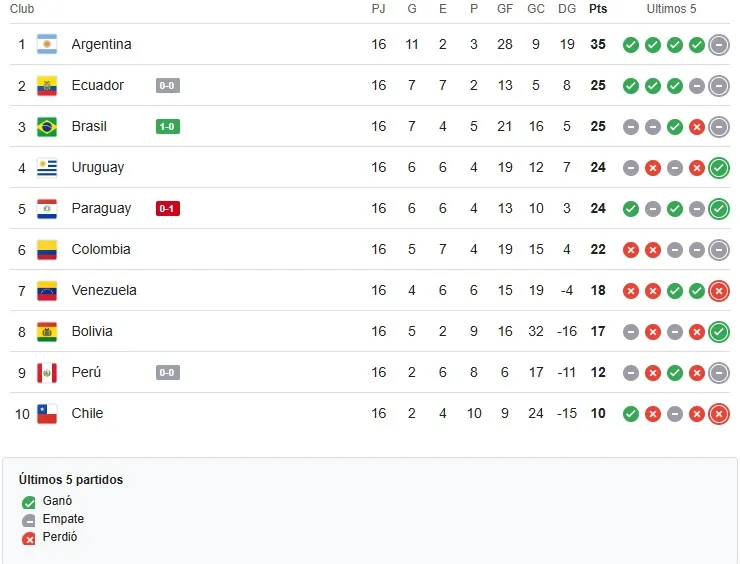Click the Colombia flag icon
740x564 pixels.
(47, 249)
